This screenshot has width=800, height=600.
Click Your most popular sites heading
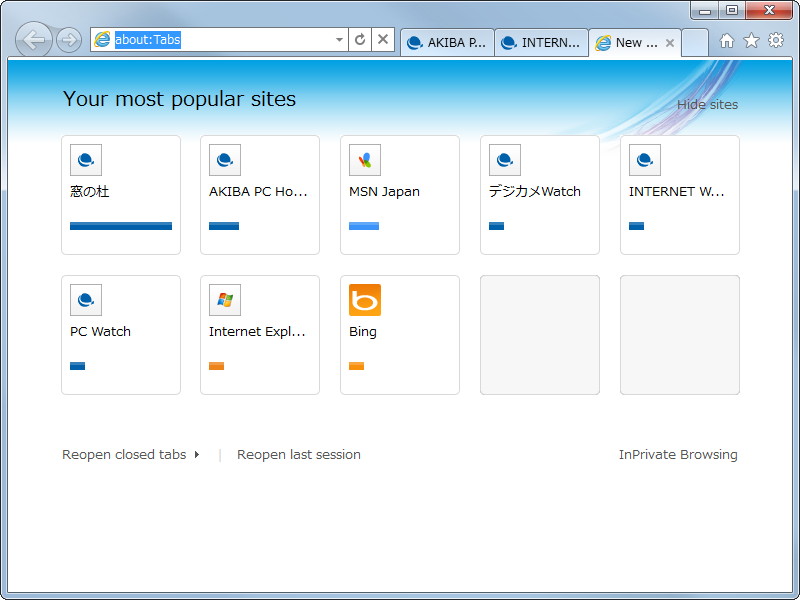click(x=179, y=99)
